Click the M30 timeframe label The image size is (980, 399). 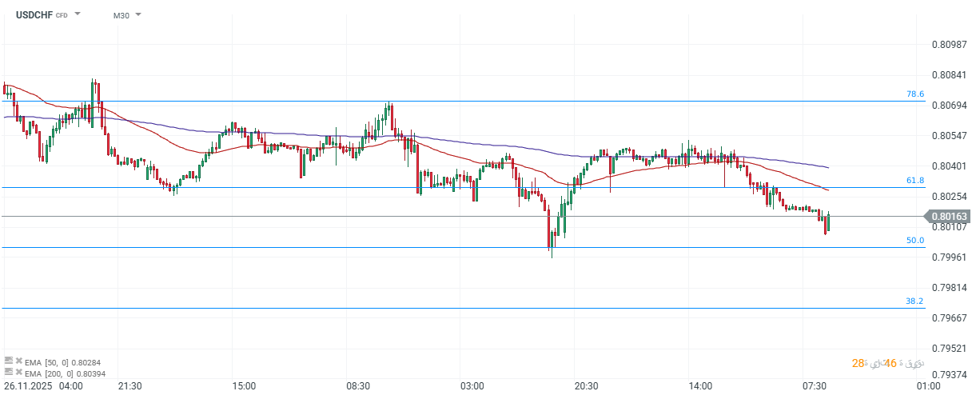tap(121, 15)
